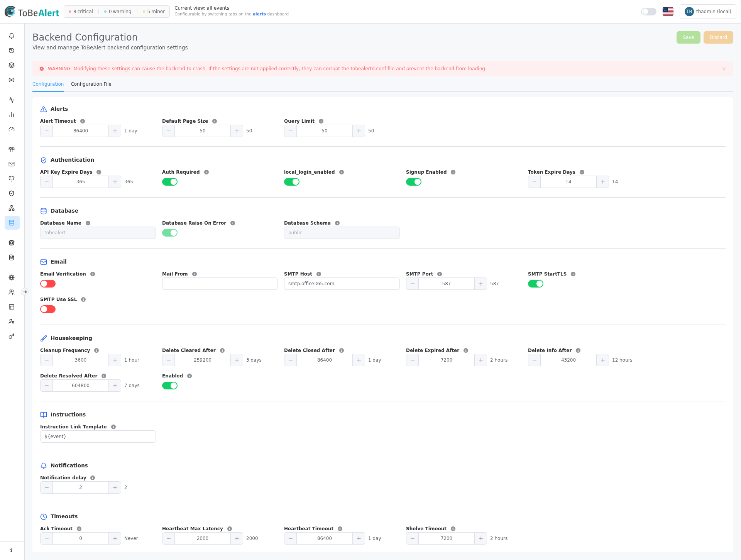Open the network hierarchy icon in sidebar
This screenshot has width=741, height=560.
12,208
